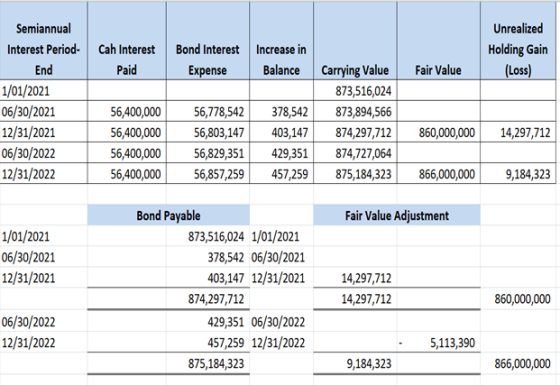Click the Increase in Balance column header
Screen dimensions: 560x385
(x=281, y=40)
